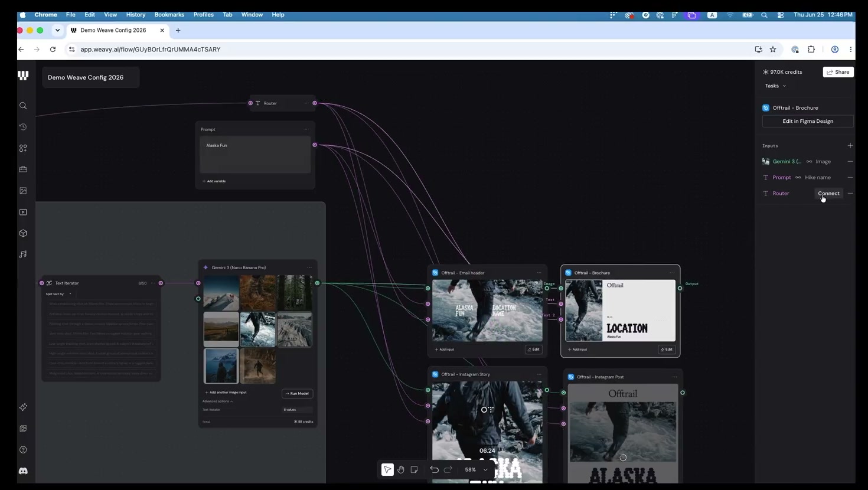This screenshot has width=868, height=490.
Task: Open the image tools sidebar icon
Action: click(x=23, y=191)
